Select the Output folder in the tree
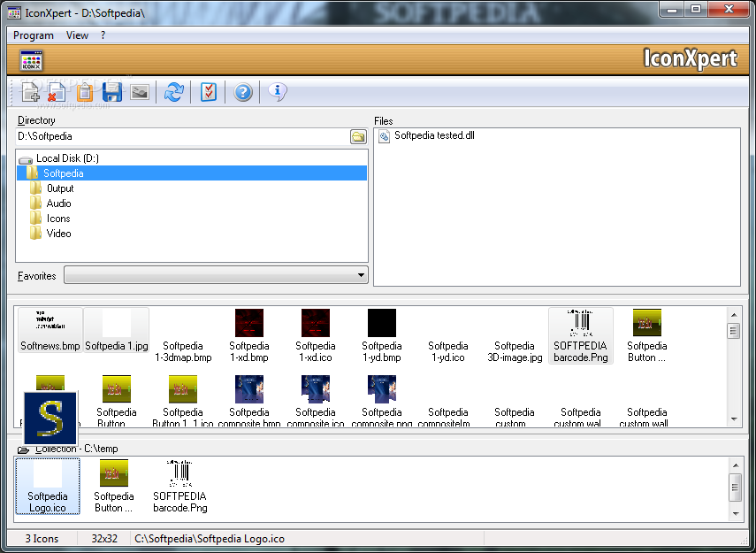The height and width of the screenshot is (553, 756). tap(60, 188)
